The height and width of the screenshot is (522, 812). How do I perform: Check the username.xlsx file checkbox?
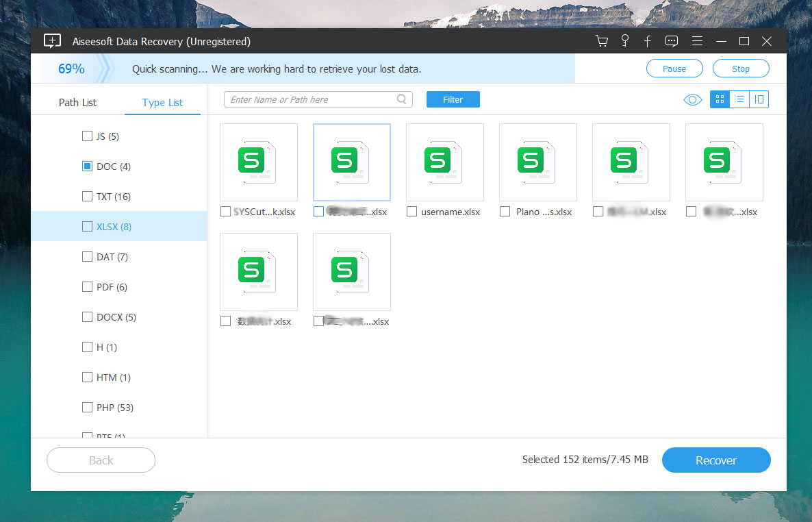[x=412, y=212]
